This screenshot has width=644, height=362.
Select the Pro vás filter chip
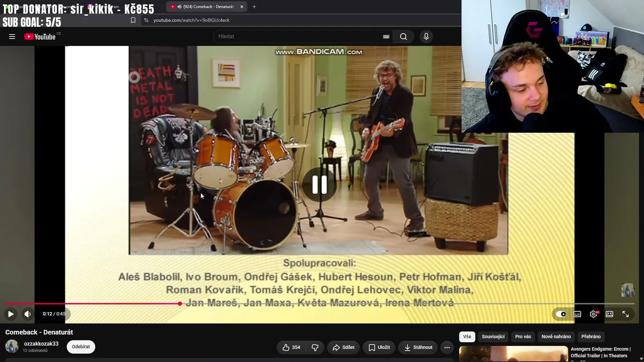coord(523,336)
